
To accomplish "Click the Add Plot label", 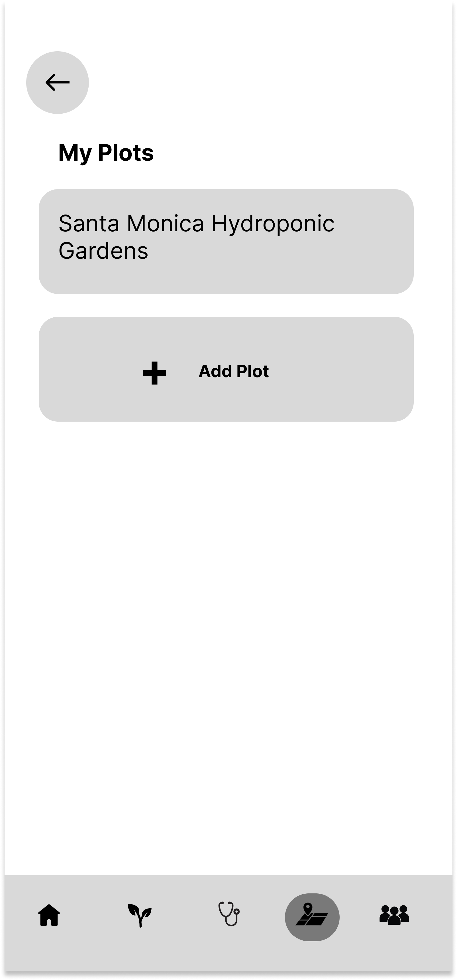I will coord(234,371).
